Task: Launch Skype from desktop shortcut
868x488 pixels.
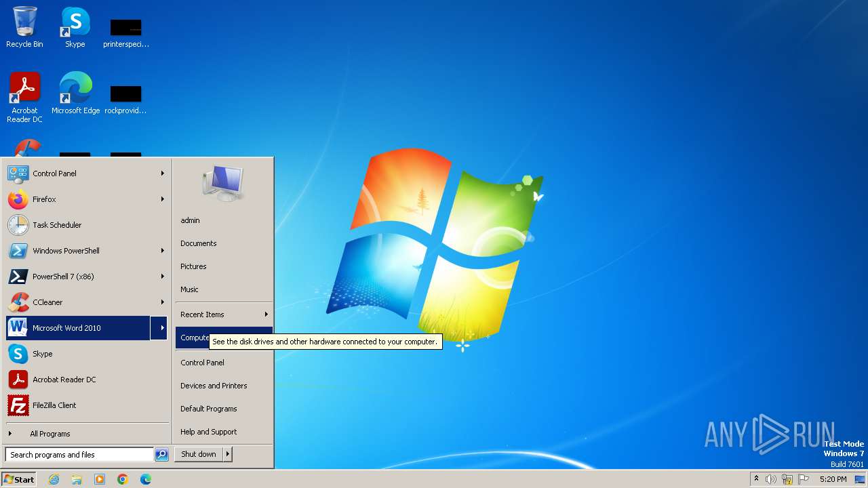Action: [75, 27]
